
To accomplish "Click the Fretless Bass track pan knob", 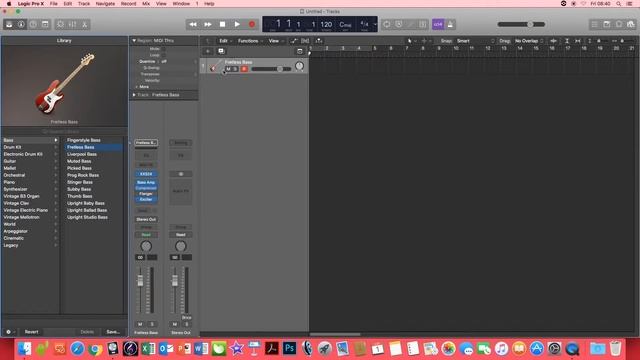I will tap(299, 66).
